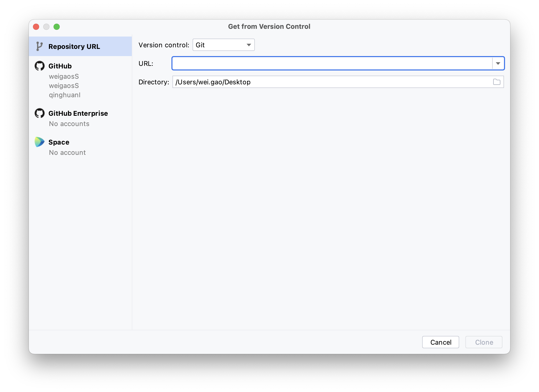Select the GitHub account weigaosS
This screenshot has width=539, height=392.
click(64, 76)
